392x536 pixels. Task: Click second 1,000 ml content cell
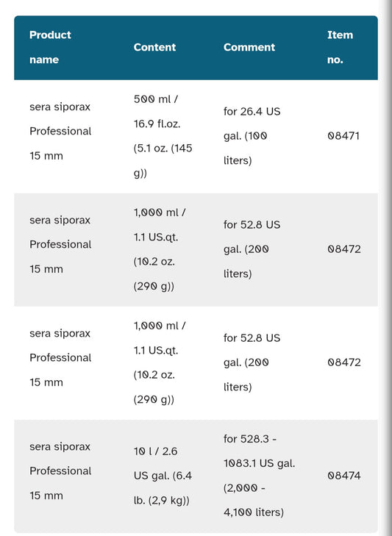tap(160, 362)
